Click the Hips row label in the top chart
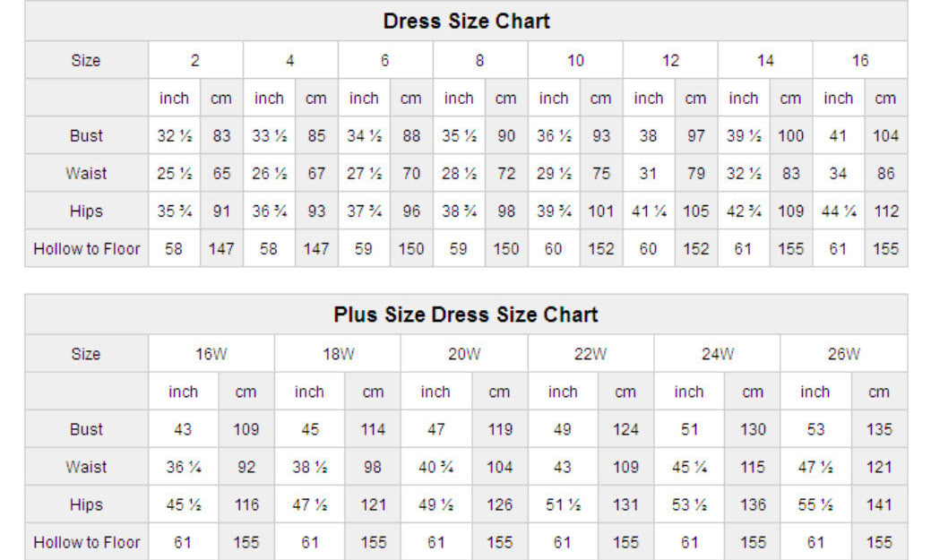The width and height of the screenshot is (931, 560). [86, 211]
